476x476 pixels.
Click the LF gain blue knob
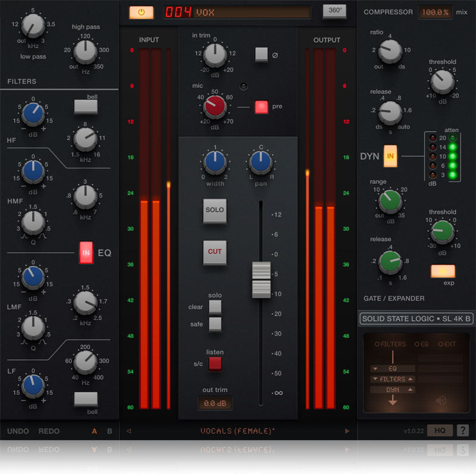pyautogui.click(x=33, y=386)
